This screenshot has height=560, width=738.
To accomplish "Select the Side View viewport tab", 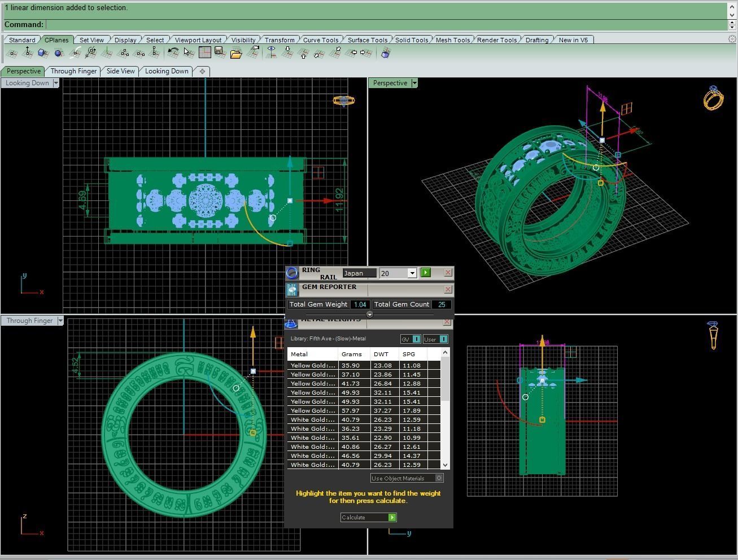I will [121, 71].
